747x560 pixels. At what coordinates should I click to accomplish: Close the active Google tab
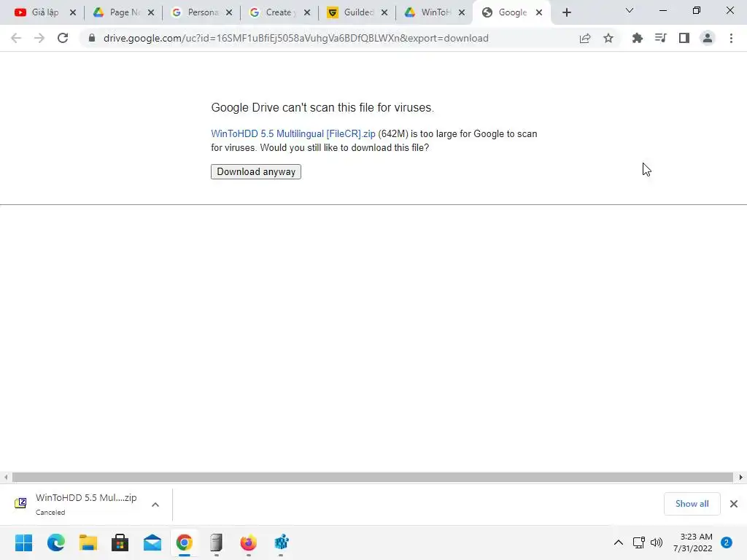tap(539, 13)
